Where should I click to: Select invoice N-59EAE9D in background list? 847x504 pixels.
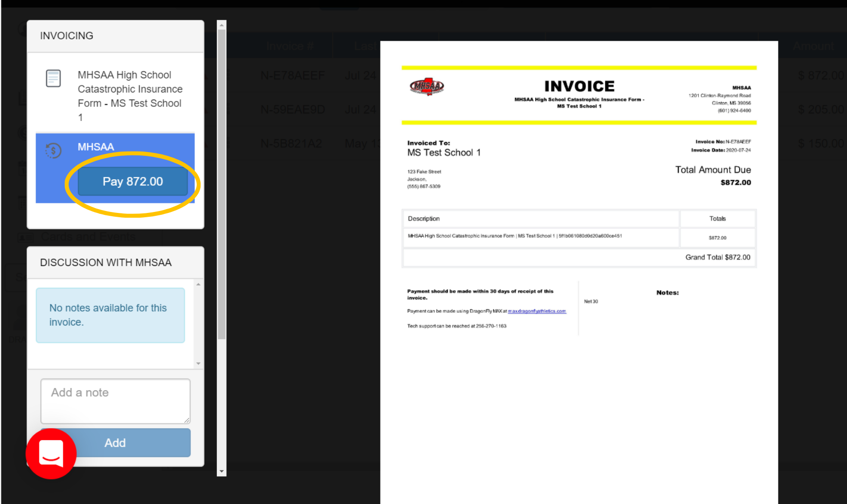293,110
